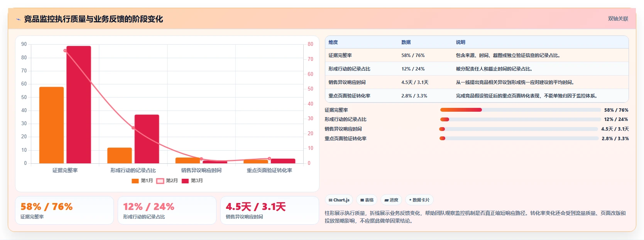Click the 4.5天 / 3.1天 data card

point(270,210)
